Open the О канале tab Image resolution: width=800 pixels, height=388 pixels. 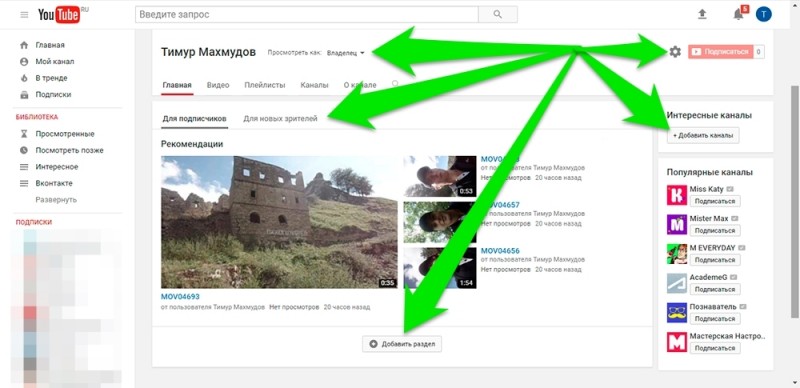tap(360, 85)
